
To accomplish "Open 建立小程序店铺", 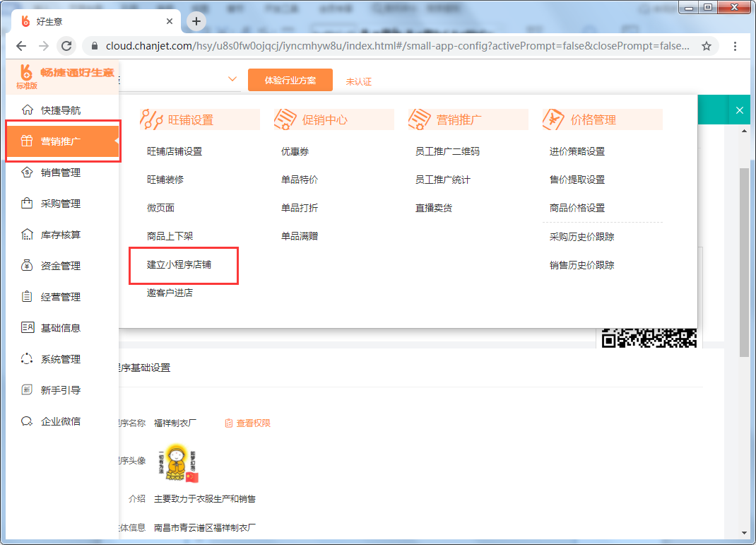I will (x=179, y=264).
